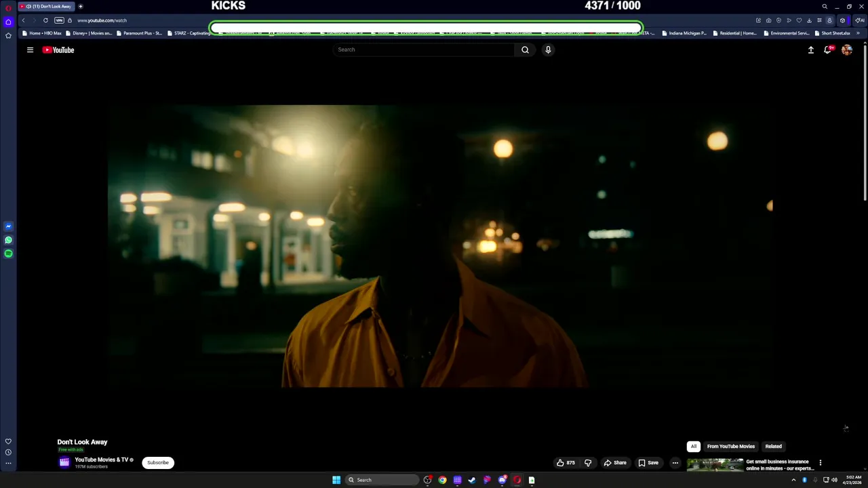The width and height of the screenshot is (868, 488).
Task: Click the YouTube search magnifier button
Action: pyautogui.click(x=525, y=49)
